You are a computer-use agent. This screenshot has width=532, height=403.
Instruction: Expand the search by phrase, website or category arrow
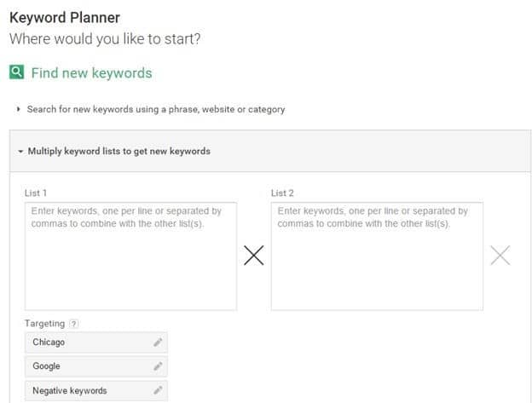pos(19,109)
